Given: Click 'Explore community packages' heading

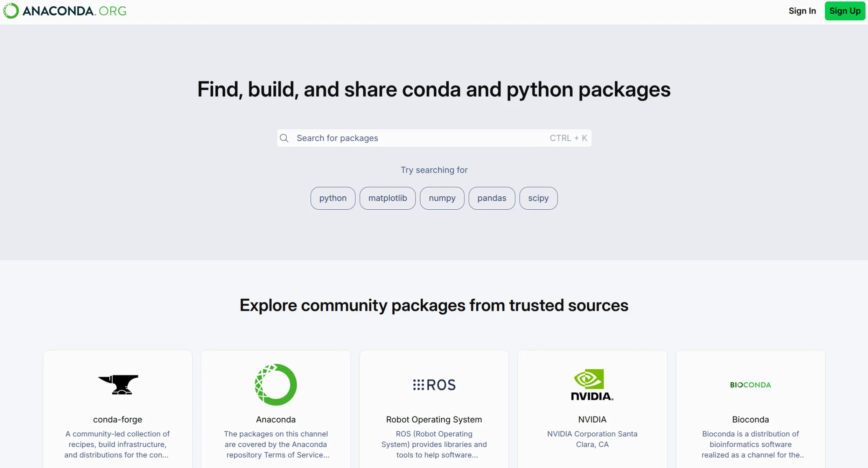Looking at the screenshot, I should tap(434, 305).
